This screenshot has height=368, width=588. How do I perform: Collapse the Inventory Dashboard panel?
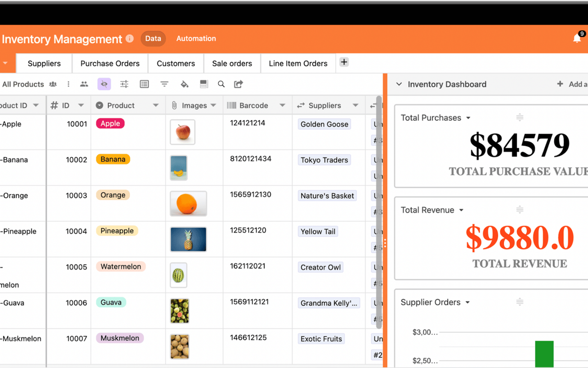coord(399,84)
